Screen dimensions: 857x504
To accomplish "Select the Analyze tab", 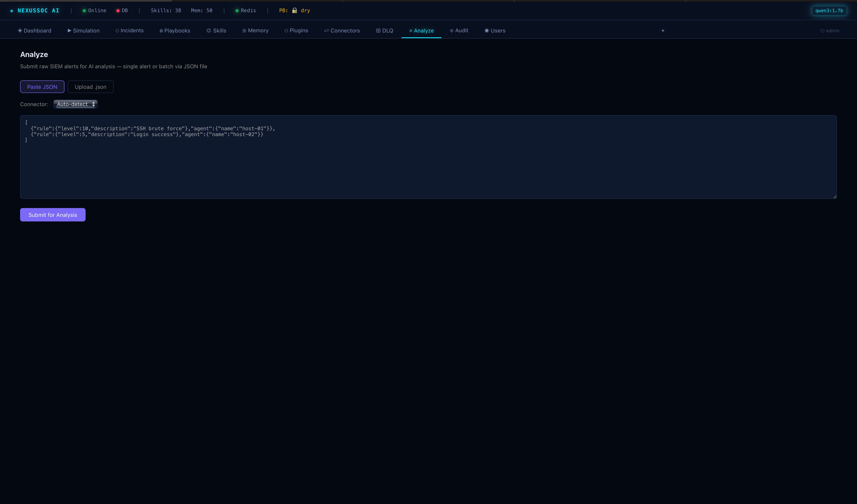I will click(421, 30).
